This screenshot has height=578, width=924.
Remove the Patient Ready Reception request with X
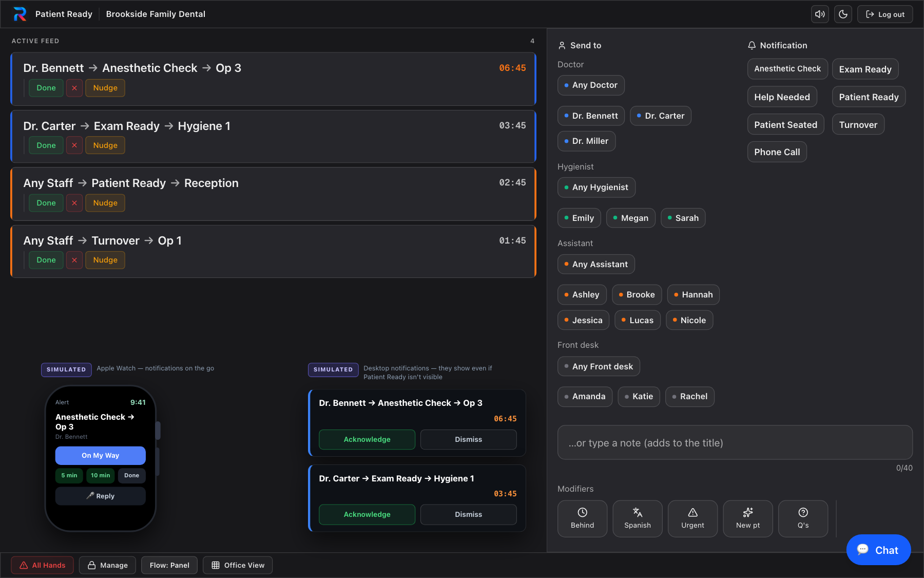(x=74, y=203)
